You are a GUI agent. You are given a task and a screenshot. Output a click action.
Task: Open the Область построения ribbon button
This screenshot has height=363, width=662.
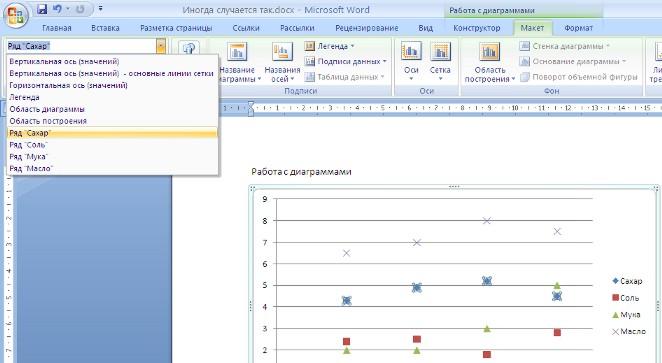(x=489, y=62)
